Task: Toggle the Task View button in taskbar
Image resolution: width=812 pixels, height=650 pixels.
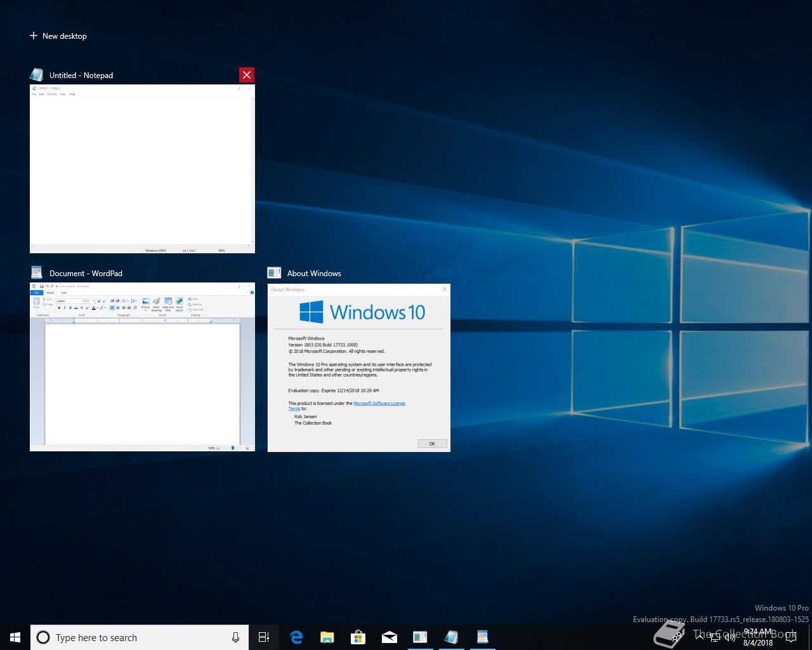Action: 264,637
